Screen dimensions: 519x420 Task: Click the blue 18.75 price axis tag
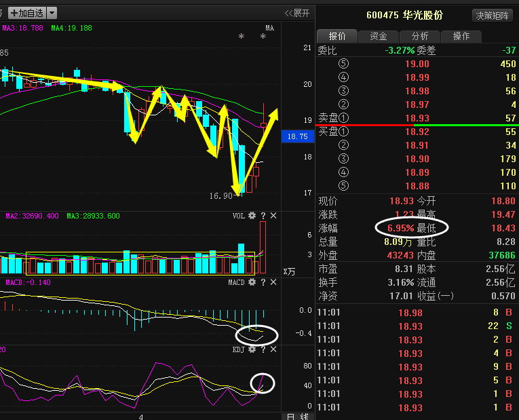coord(298,136)
